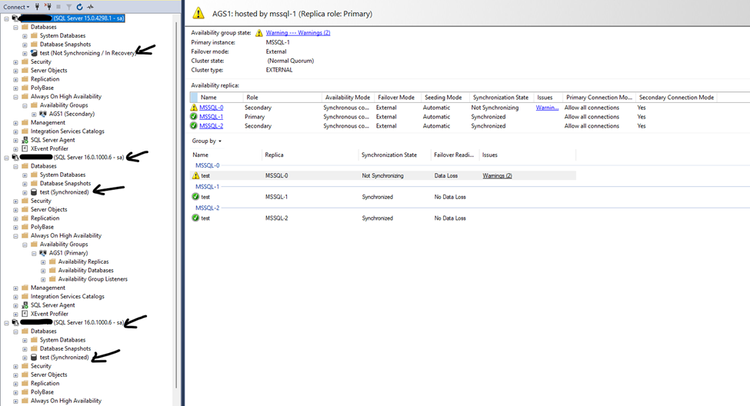The width and height of the screenshot is (750, 406).
Task: Select PolyBase under the SQL Server 15.0.4298.1 server
Action: coord(42,88)
